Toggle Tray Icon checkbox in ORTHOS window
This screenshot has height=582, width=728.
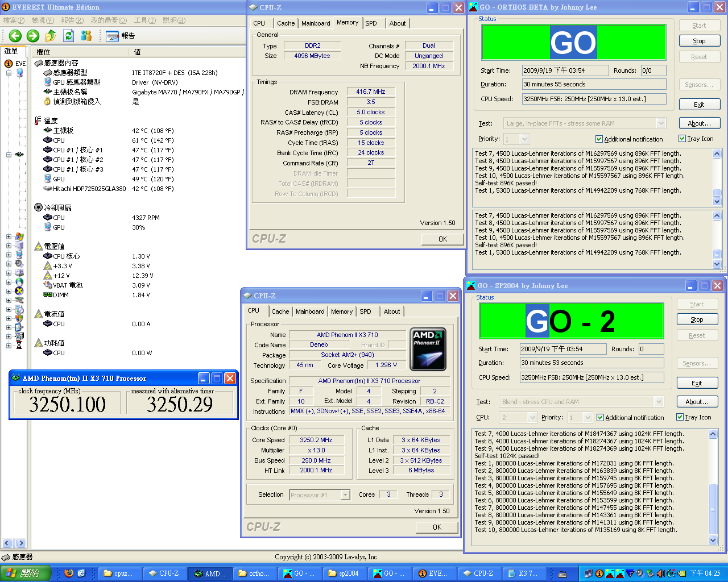coord(682,139)
